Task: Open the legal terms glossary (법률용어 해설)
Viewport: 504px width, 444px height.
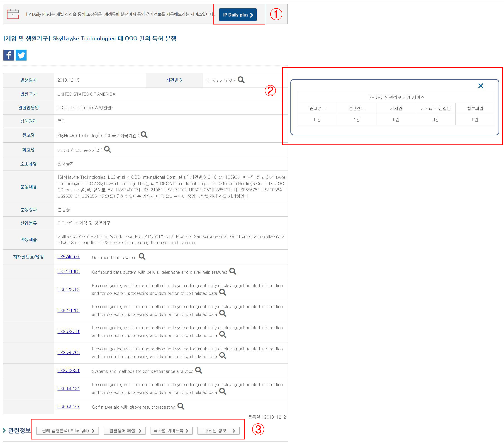Action: click(x=125, y=431)
